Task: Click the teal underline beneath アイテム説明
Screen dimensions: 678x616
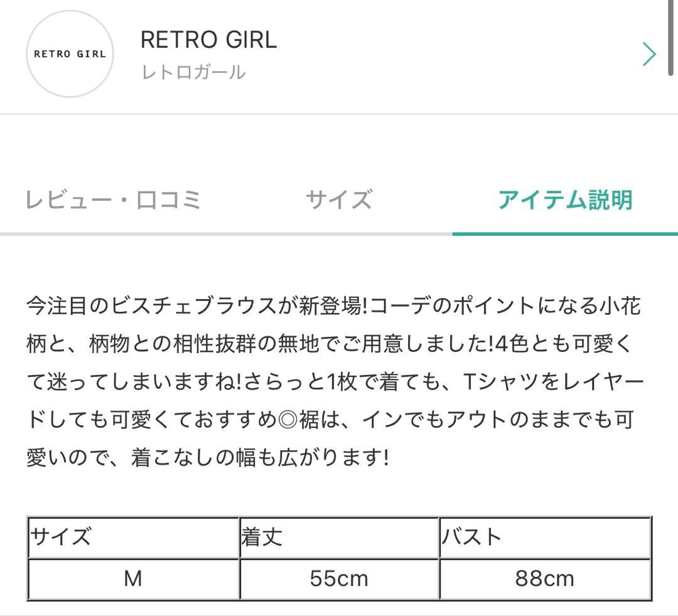Action: click(565, 234)
